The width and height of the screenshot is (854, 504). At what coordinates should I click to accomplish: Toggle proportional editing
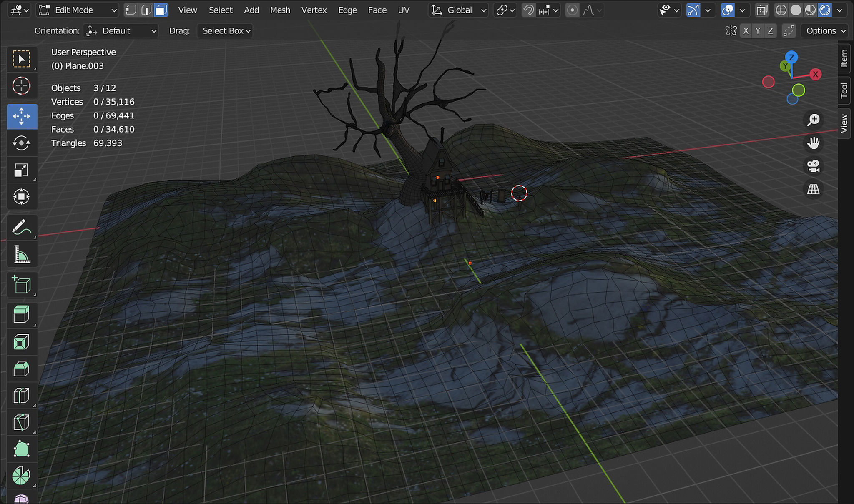572,10
